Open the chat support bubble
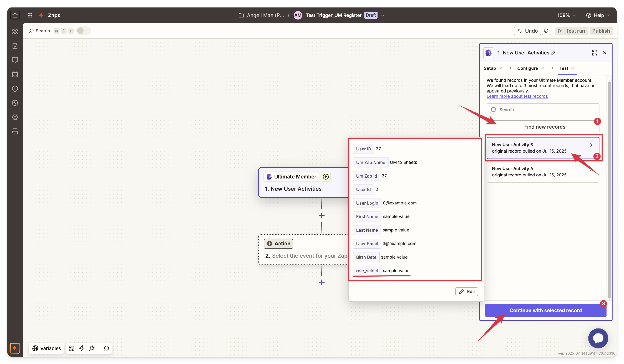Viewport: 624px width, 364px height. (598, 338)
